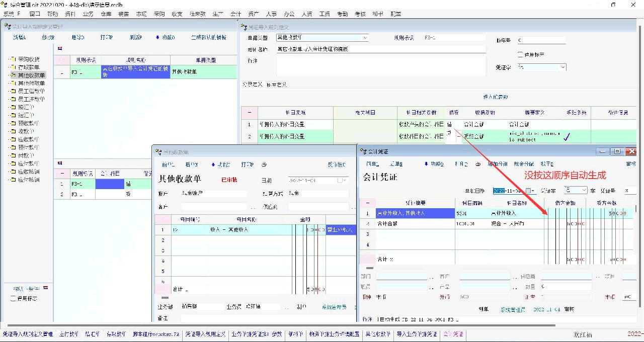644x342 pixels.
Task: Open the 会计 menu in the menu bar
Action: click(235, 14)
